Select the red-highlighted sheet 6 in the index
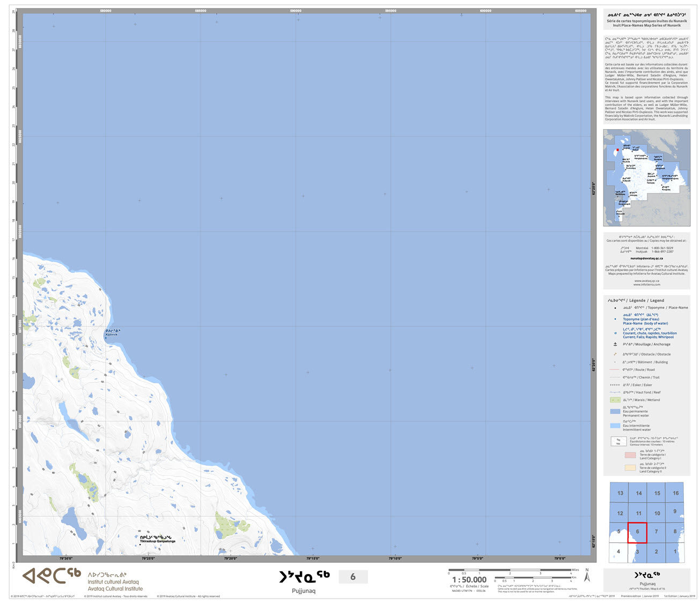 pos(637,531)
